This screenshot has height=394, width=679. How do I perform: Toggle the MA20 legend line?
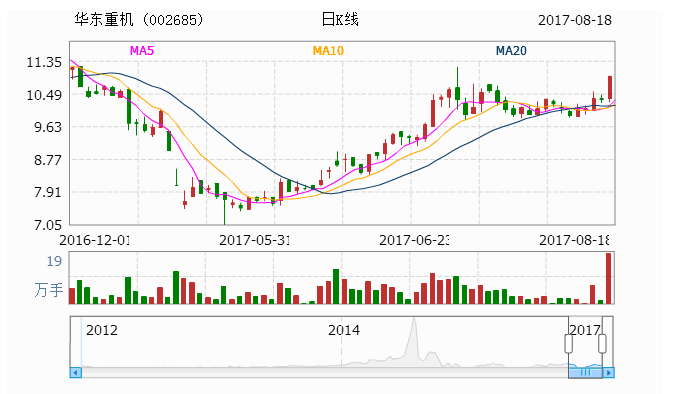511,51
